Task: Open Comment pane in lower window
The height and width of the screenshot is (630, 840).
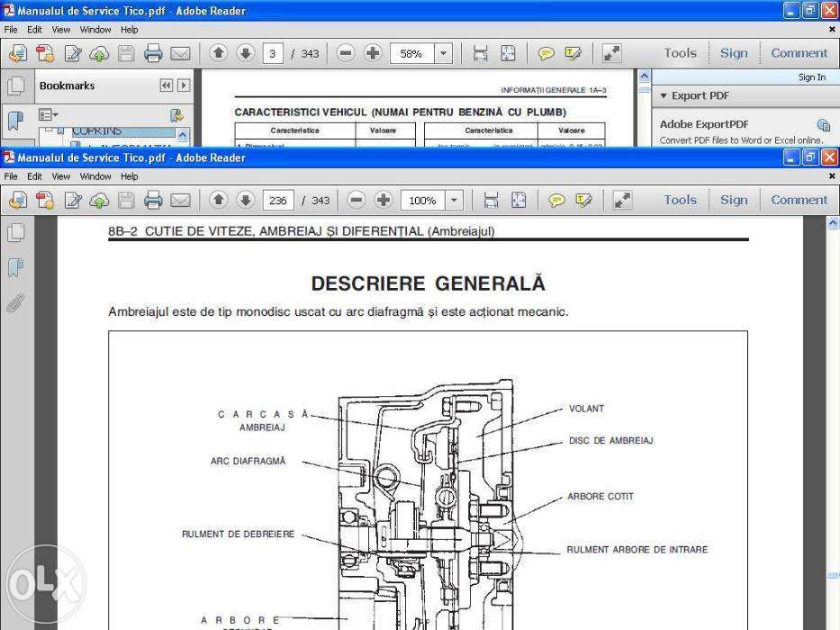Action: [x=799, y=200]
